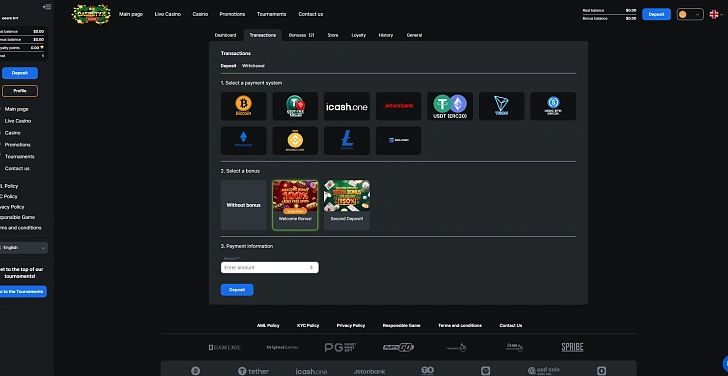Open Profile from the sidebar
Image resolution: width=728 pixels, height=376 pixels.
coord(20,91)
